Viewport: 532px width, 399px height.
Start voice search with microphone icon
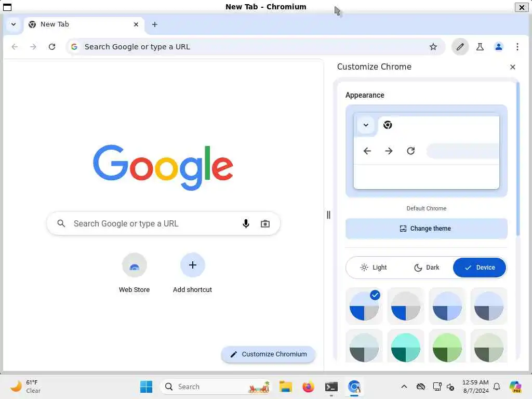pyautogui.click(x=246, y=223)
